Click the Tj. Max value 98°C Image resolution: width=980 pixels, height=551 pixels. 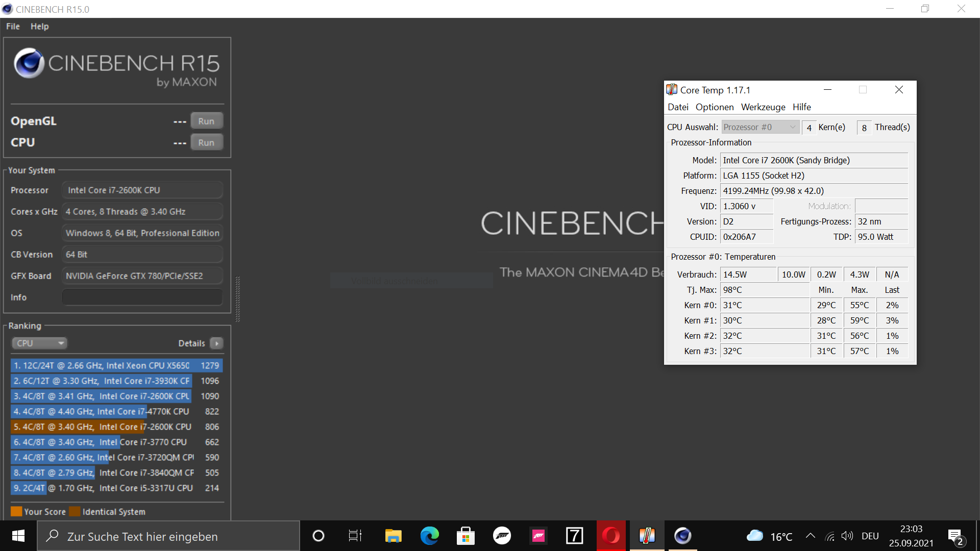click(x=765, y=290)
